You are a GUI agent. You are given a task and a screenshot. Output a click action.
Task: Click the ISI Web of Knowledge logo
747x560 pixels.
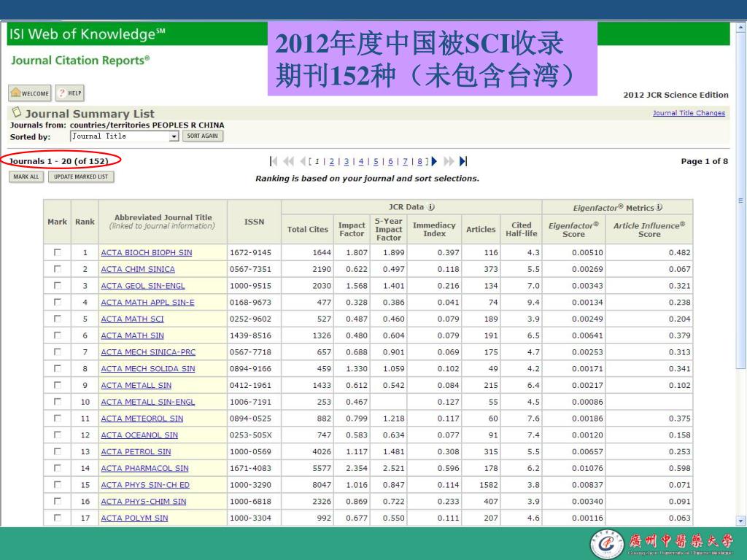click(x=88, y=34)
